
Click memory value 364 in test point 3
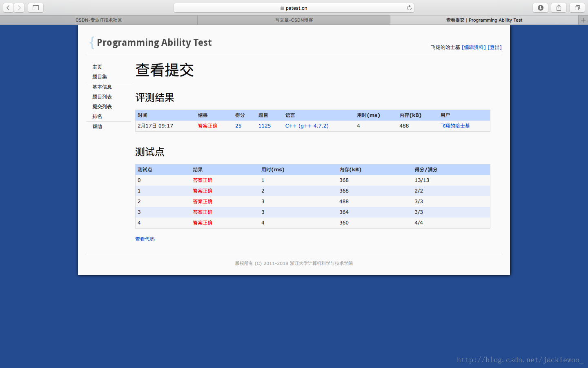pos(344,212)
